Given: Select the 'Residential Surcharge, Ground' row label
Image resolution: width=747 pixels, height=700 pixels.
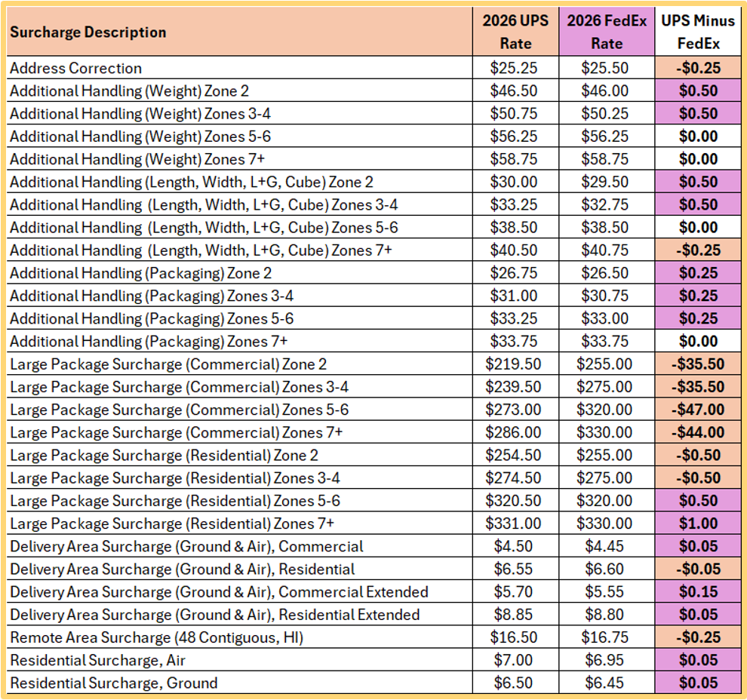Looking at the screenshot, I should (x=240, y=683).
